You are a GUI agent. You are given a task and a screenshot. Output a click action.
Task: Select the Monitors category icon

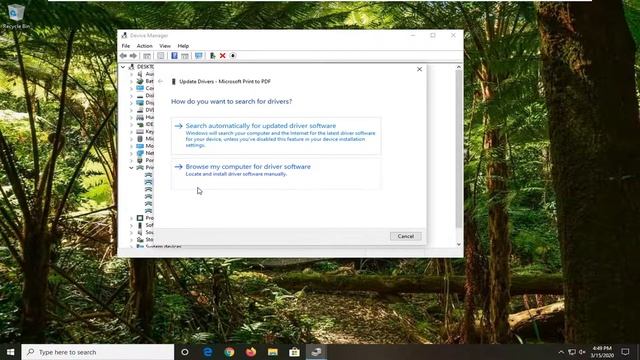[x=140, y=146]
